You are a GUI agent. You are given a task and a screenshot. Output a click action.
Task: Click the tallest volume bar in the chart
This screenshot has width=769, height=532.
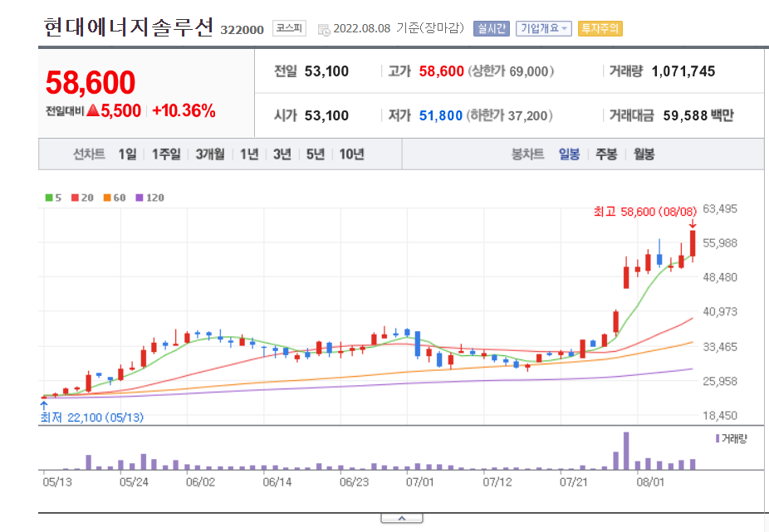[626, 451]
